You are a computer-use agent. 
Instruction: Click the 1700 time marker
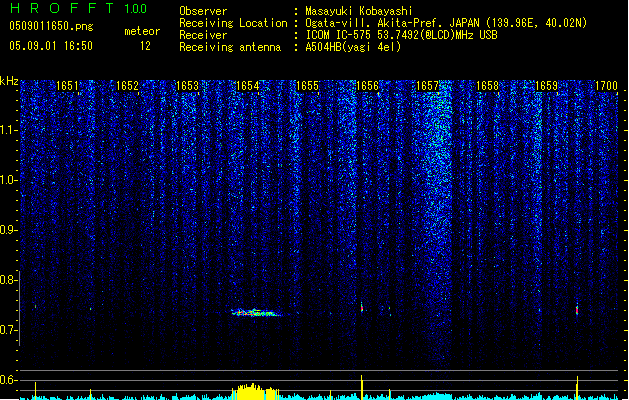coord(606,85)
